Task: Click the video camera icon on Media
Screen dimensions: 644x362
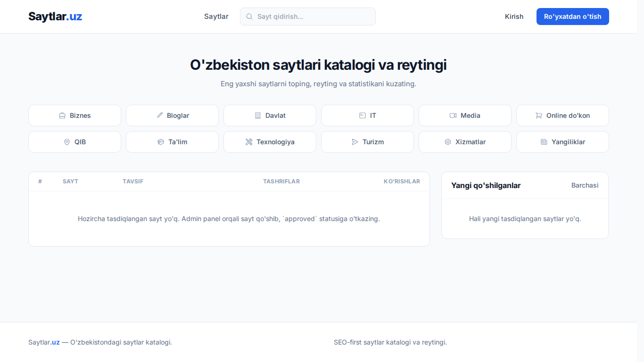Action: (x=453, y=115)
